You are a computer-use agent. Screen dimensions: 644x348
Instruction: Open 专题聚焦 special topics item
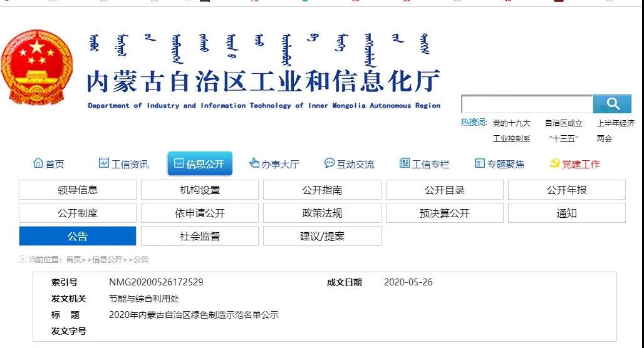coord(500,164)
